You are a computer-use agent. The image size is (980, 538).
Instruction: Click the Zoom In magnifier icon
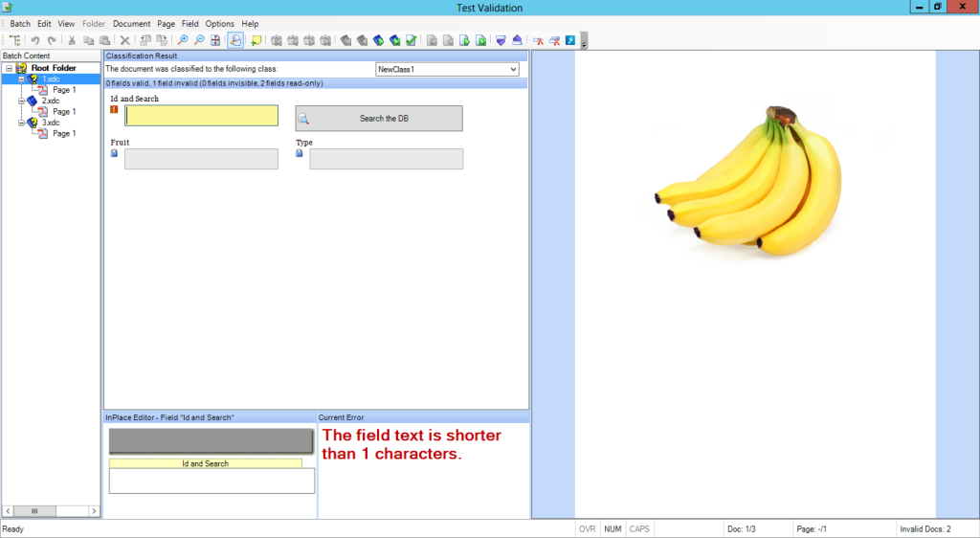point(183,40)
